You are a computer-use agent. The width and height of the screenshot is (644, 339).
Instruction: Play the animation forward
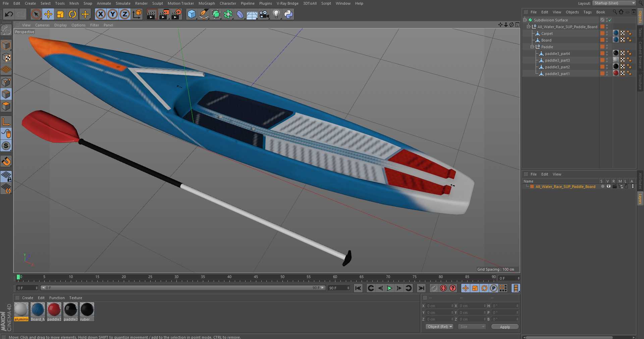[389, 288]
